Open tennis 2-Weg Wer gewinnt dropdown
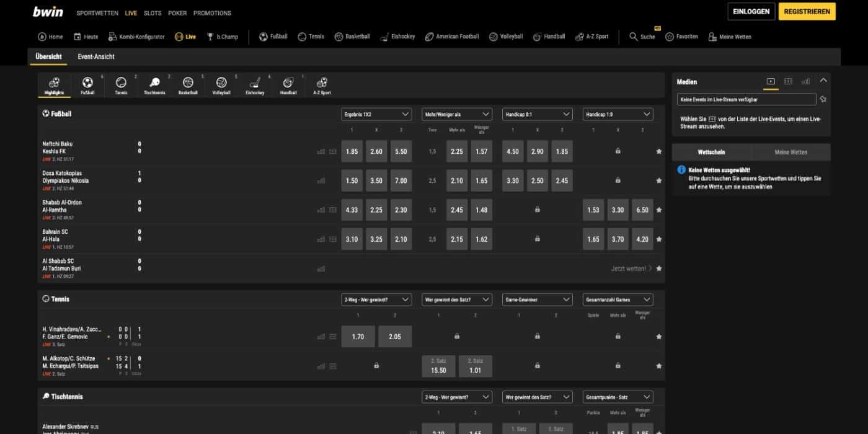 (376, 299)
